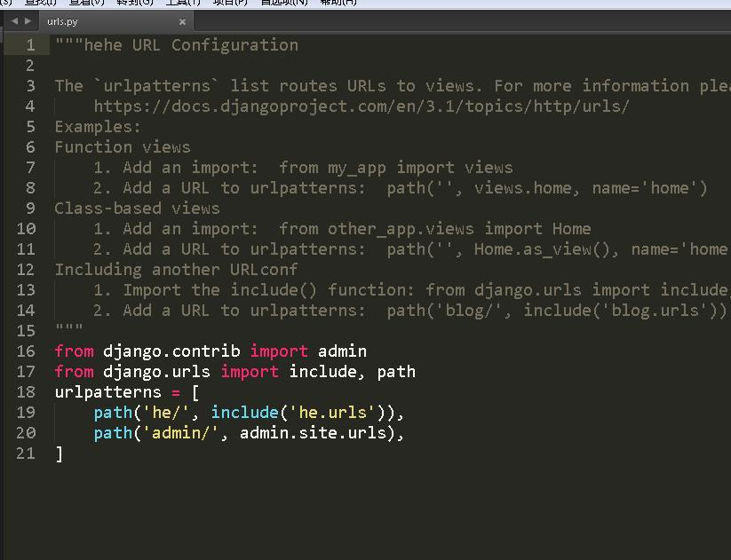Click 'hehe URL Configuration' docstring title
The image size is (731, 560).
pyautogui.click(x=191, y=45)
